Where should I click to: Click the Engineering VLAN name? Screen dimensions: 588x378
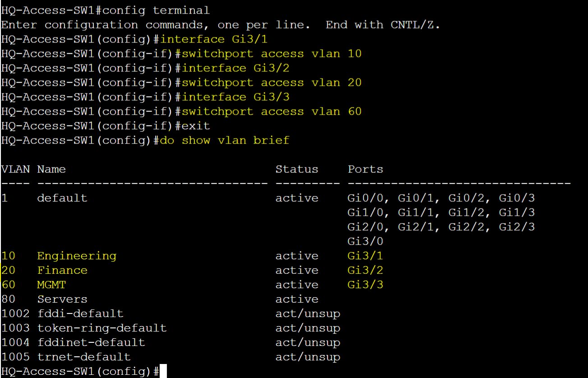click(77, 256)
